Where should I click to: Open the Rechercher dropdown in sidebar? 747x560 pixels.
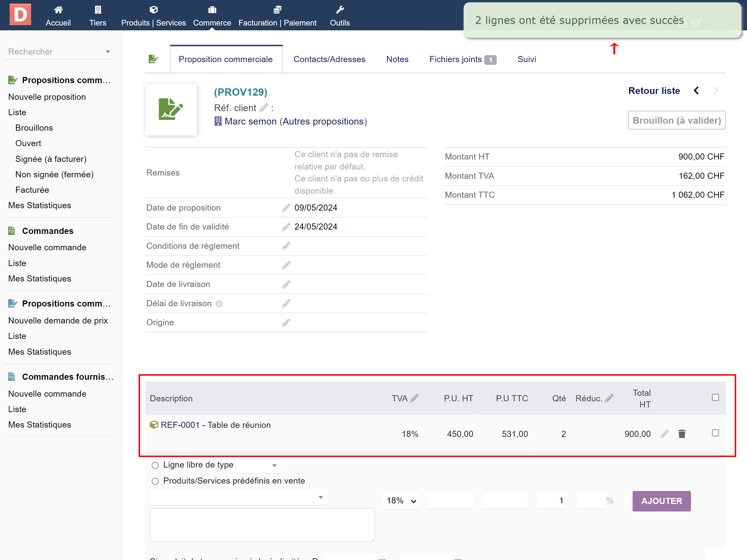tap(59, 52)
